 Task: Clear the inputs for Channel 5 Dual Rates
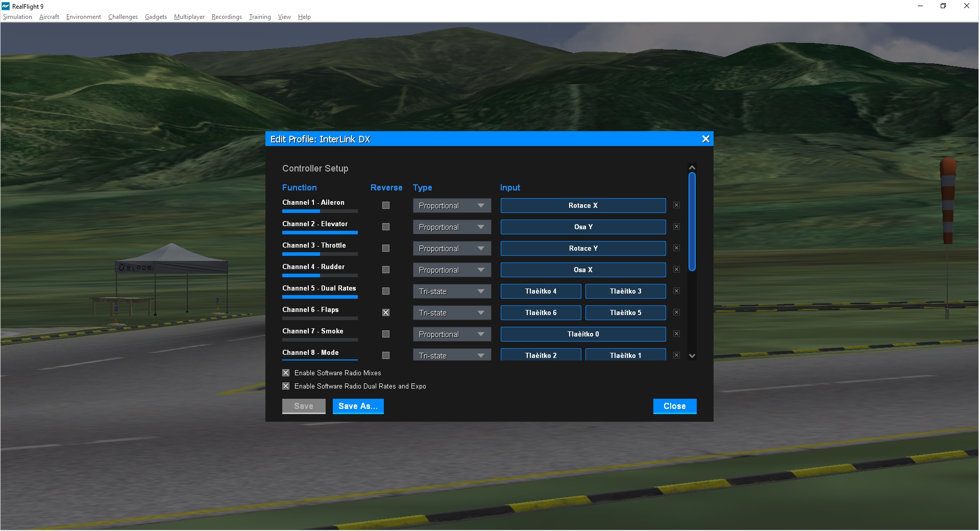click(676, 291)
